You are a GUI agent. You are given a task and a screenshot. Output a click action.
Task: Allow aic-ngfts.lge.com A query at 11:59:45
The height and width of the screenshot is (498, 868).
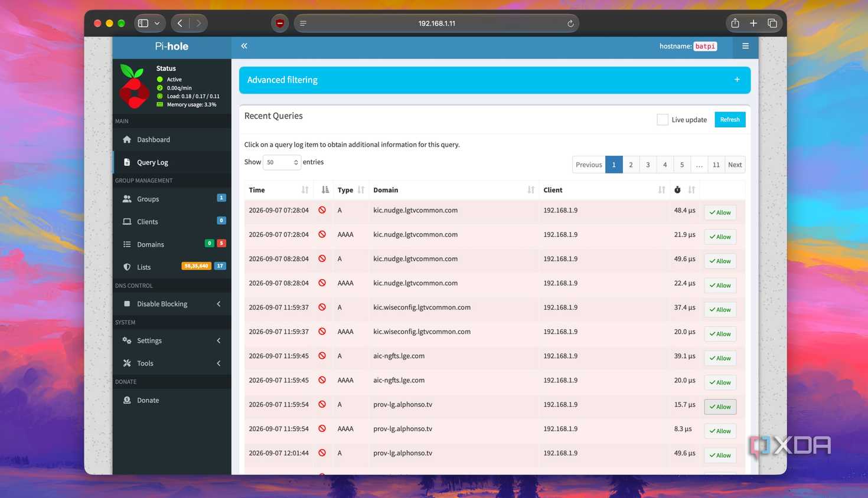pyautogui.click(x=720, y=358)
